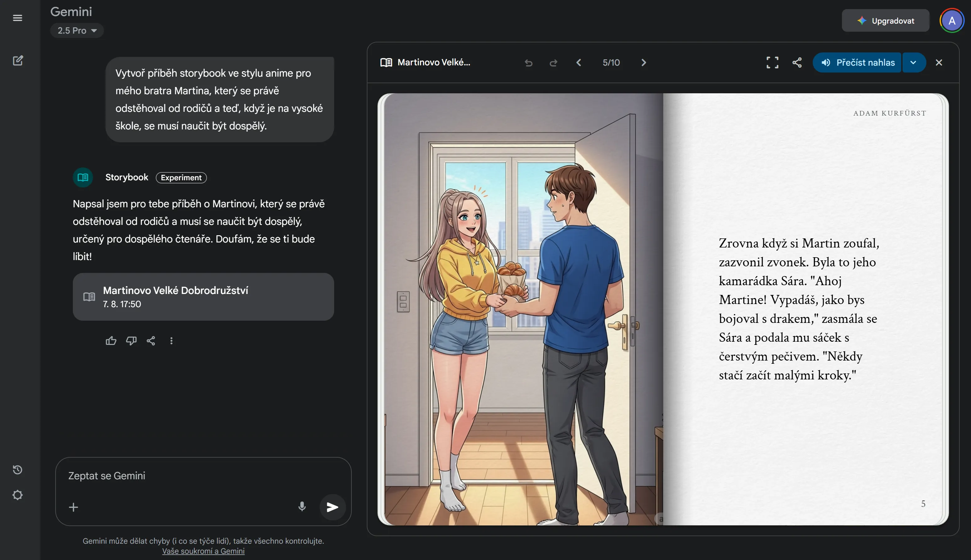Click Přečíst nahlas to read aloud
This screenshot has width=971, height=560.
pyautogui.click(x=857, y=62)
